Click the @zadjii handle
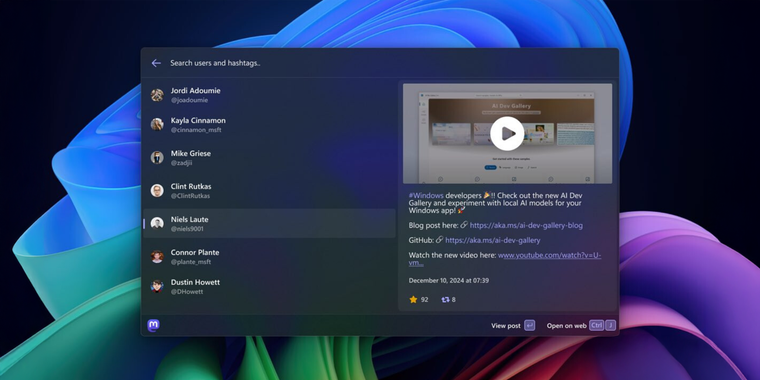The height and width of the screenshot is (380, 760). coord(181,163)
